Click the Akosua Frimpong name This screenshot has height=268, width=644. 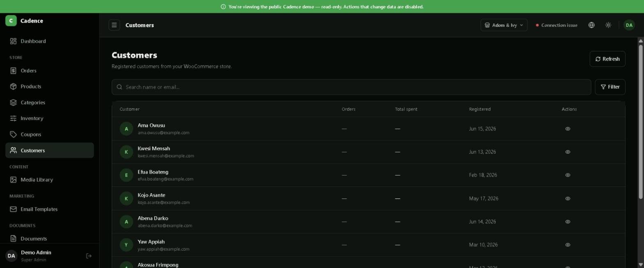pyautogui.click(x=158, y=265)
